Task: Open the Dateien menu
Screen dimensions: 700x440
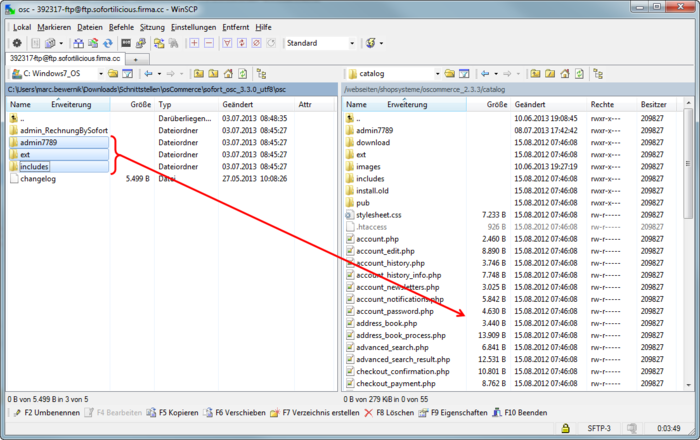Action: [x=90, y=27]
